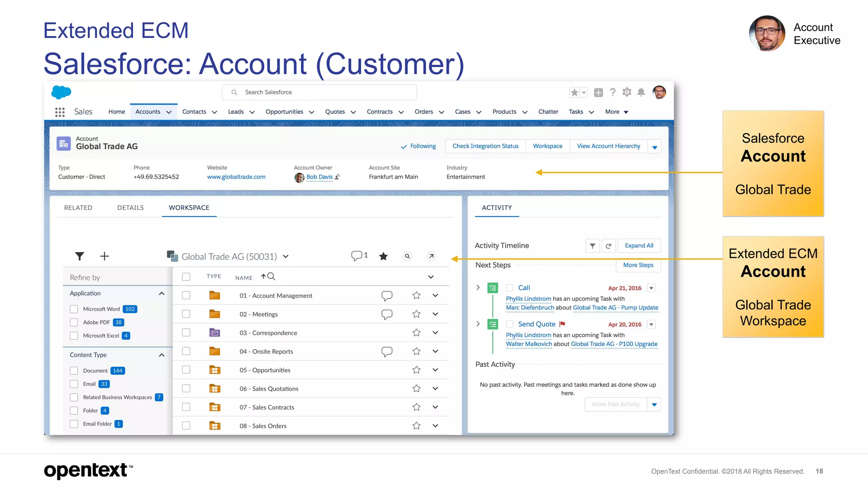The image size is (868, 488).
Task: Open the user profile avatar in header
Action: click(659, 92)
